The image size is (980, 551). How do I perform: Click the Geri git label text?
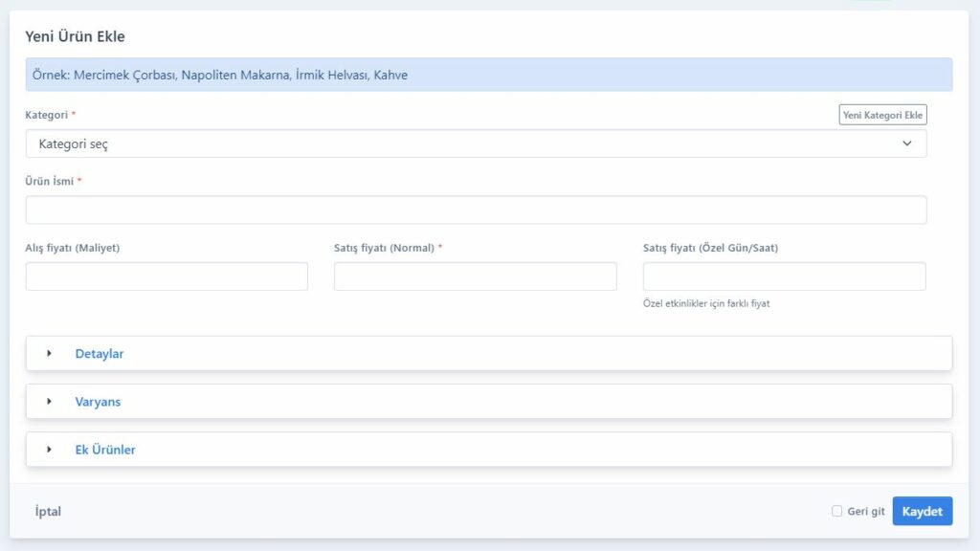(866, 512)
